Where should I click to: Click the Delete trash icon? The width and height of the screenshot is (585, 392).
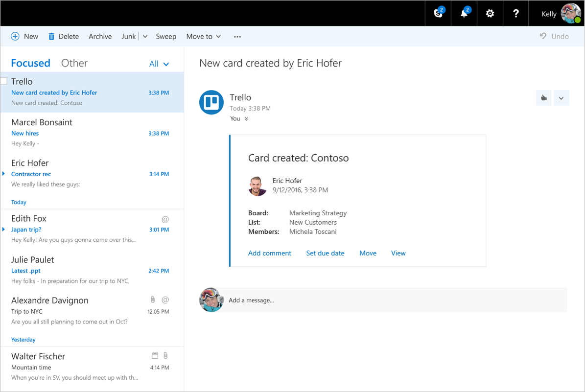point(51,37)
